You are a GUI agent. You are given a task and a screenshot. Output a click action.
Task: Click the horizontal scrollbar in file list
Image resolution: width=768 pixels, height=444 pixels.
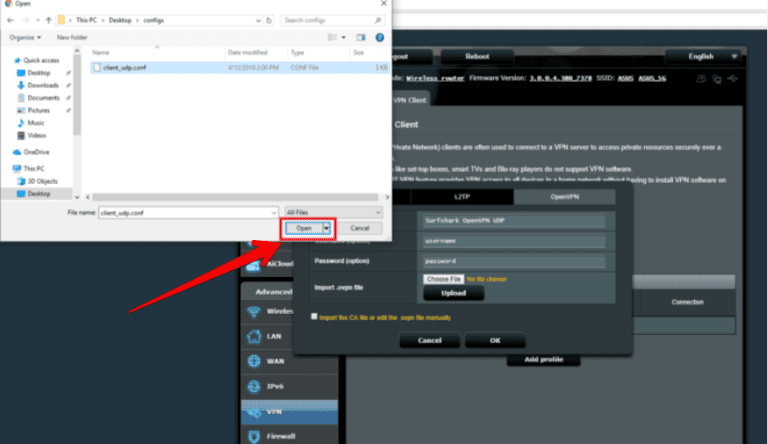pyautogui.click(x=235, y=197)
